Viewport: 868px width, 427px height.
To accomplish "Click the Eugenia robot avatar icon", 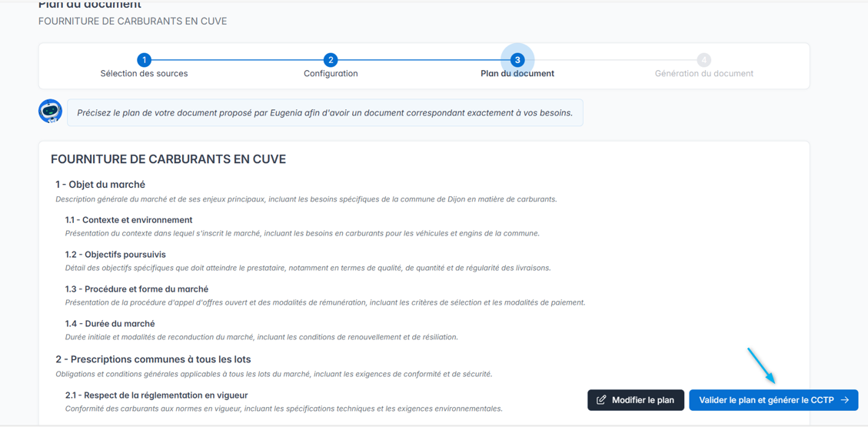I will [x=51, y=112].
